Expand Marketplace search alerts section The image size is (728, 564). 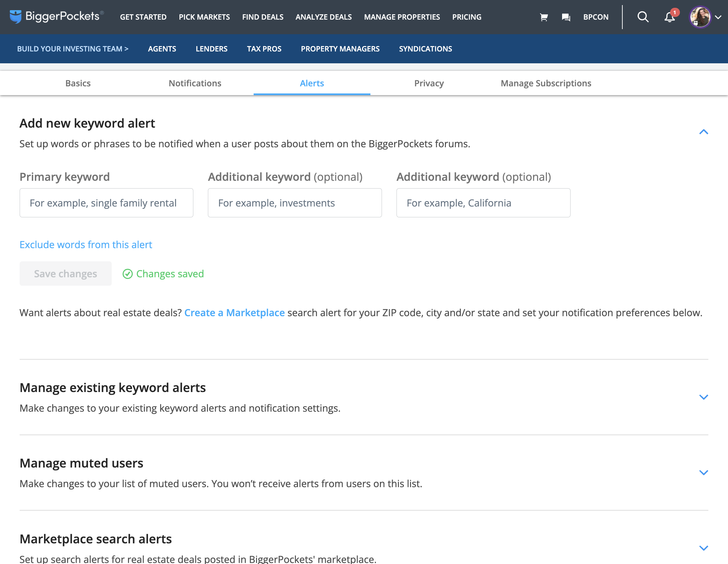[x=704, y=548]
